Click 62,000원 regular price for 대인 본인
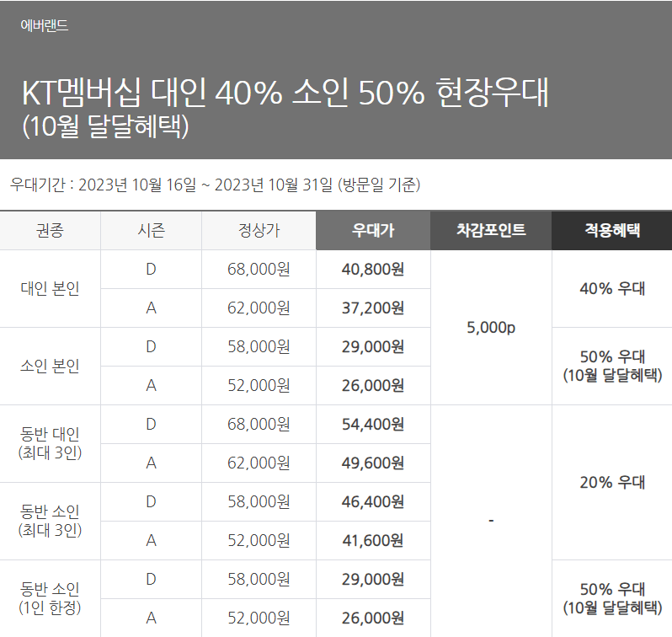Image resolution: width=672 pixels, height=637 pixels. coord(259,308)
